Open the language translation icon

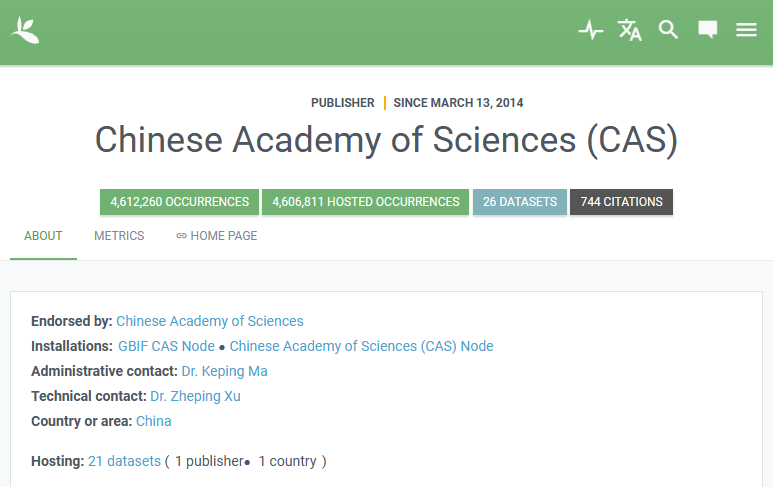click(630, 30)
